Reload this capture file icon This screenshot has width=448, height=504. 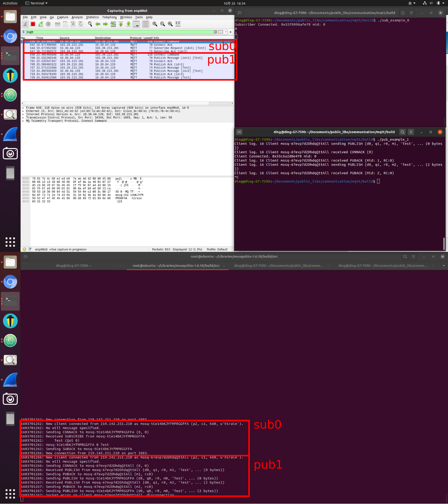click(x=81, y=24)
